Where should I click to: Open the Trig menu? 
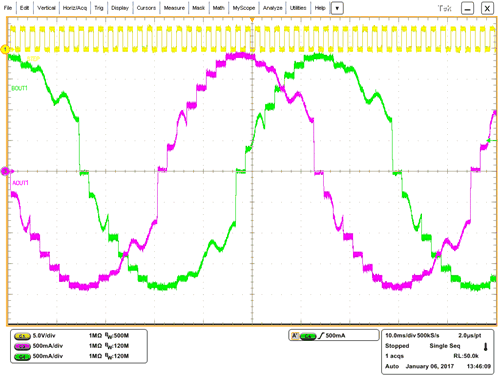pyautogui.click(x=99, y=8)
